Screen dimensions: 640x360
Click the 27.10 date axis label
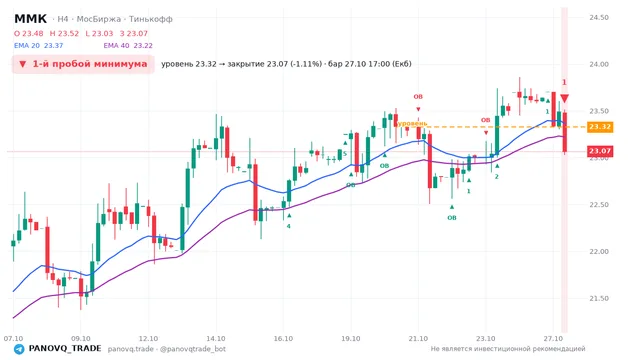[x=553, y=338]
